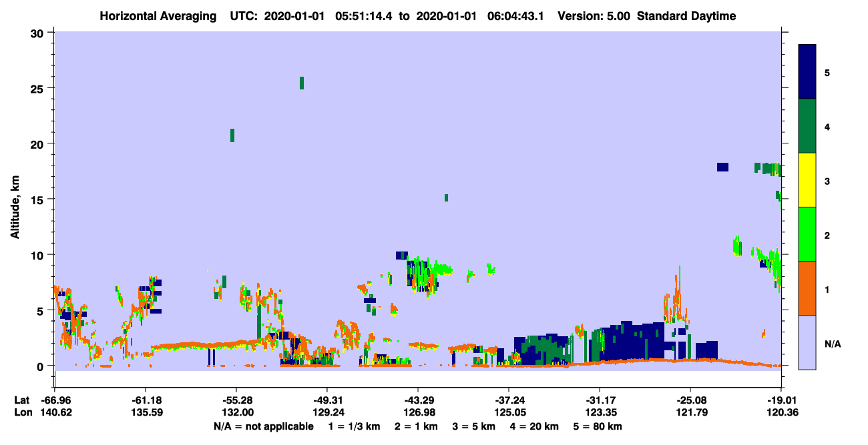The width and height of the screenshot is (868, 445).
Task: Click the lavender N/A colorbar segment
Action: click(807, 342)
